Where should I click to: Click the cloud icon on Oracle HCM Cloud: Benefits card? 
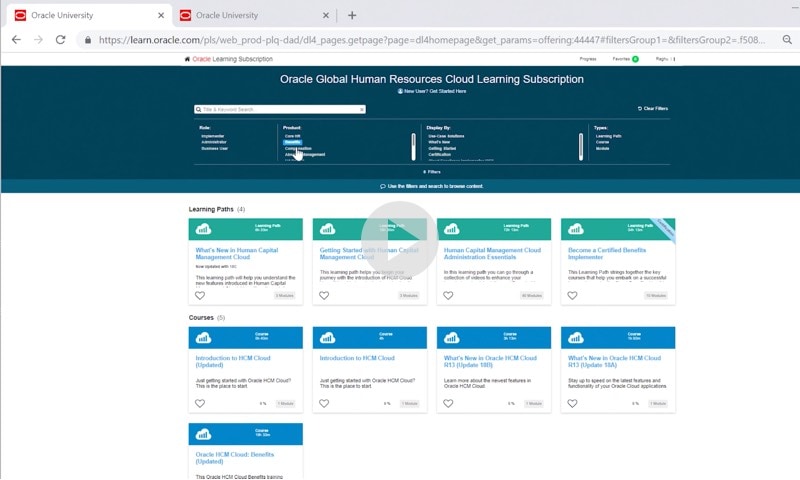(x=203, y=434)
